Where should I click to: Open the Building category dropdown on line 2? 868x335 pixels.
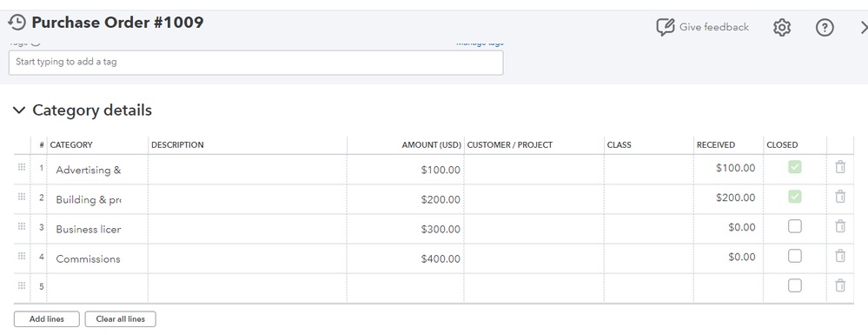(97, 199)
